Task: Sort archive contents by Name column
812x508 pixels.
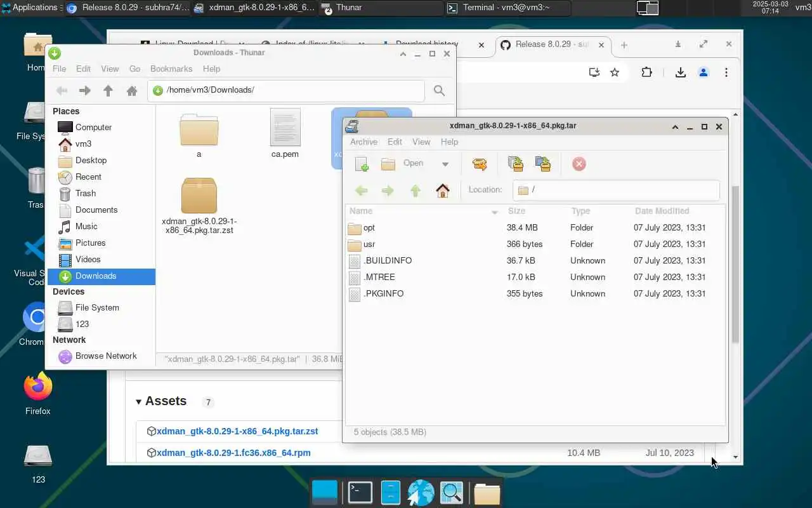Action: [x=424, y=211]
